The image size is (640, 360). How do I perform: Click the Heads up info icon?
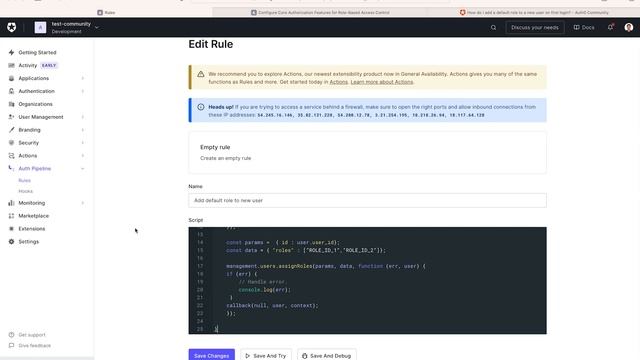(201, 107)
